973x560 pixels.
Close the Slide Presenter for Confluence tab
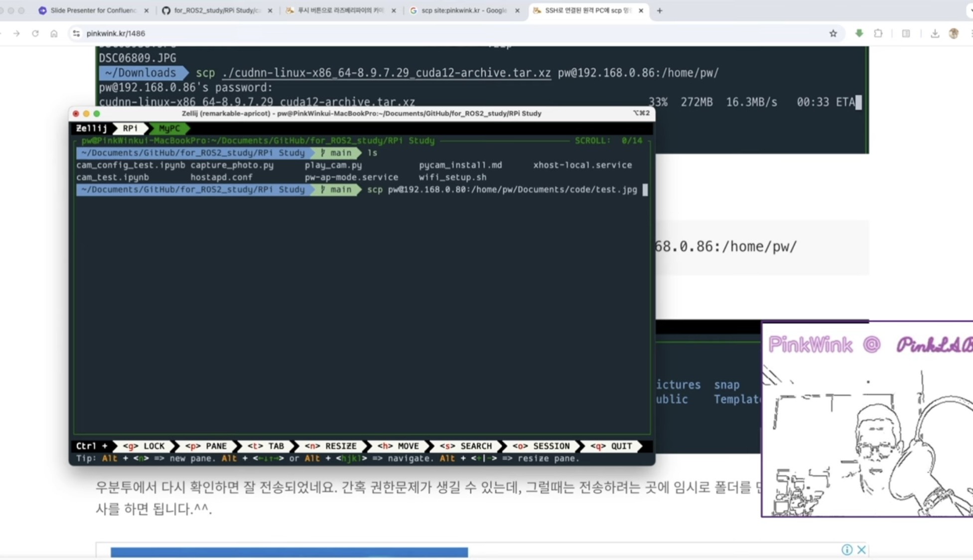pos(146,10)
